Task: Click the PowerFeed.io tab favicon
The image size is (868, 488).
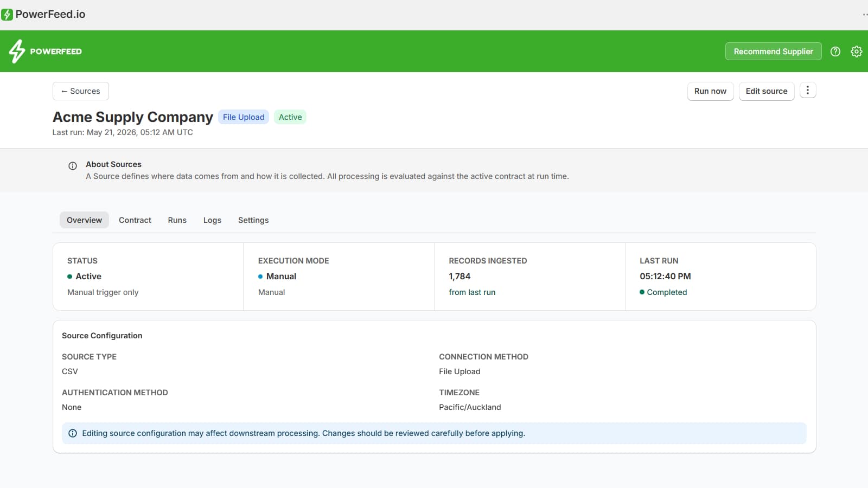Action: click(7, 15)
